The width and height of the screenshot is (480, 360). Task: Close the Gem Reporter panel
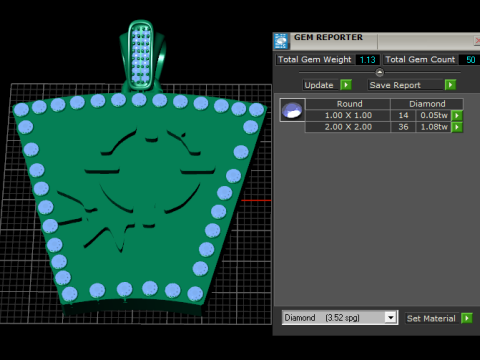pyautogui.click(x=477, y=40)
